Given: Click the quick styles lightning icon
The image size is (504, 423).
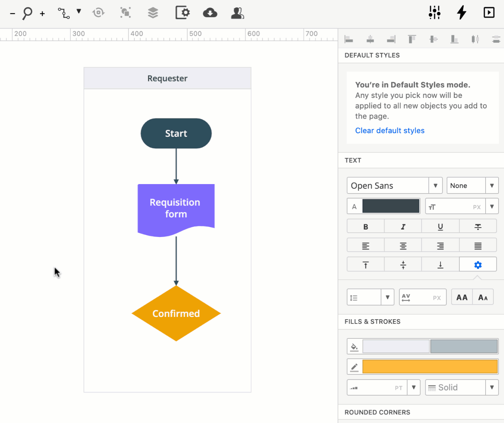Looking at the screenshot, I should [461, 12].
